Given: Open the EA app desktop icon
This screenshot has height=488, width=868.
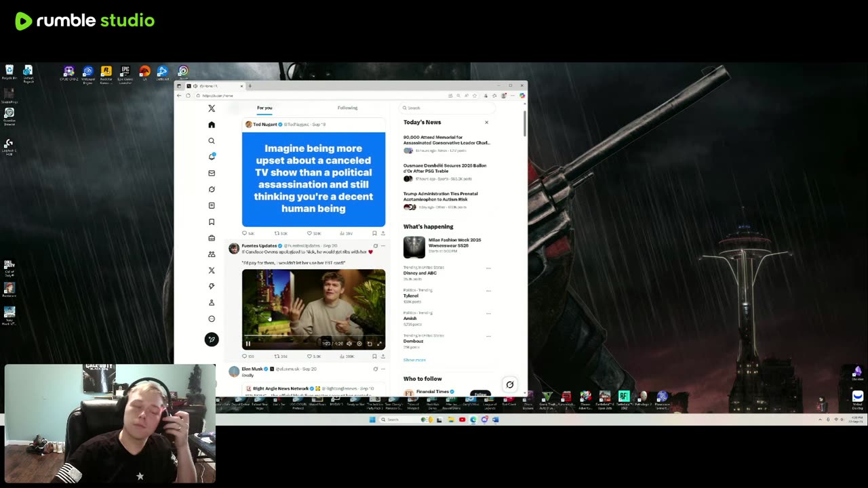Looking at the screenshot, I should click(144, 73).
